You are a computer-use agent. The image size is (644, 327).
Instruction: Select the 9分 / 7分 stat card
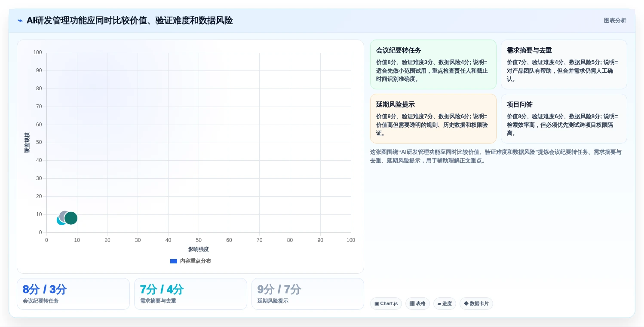pyautogui.click(x=308, y=294)
